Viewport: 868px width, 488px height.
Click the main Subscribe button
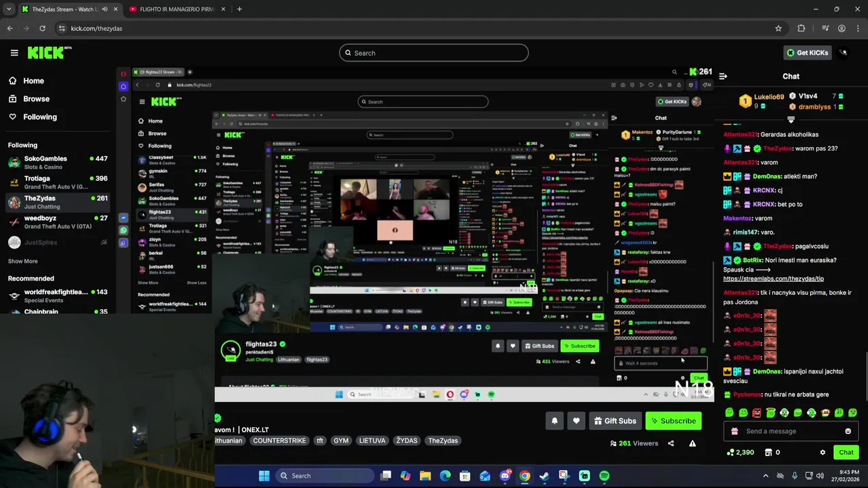[673, 421]
